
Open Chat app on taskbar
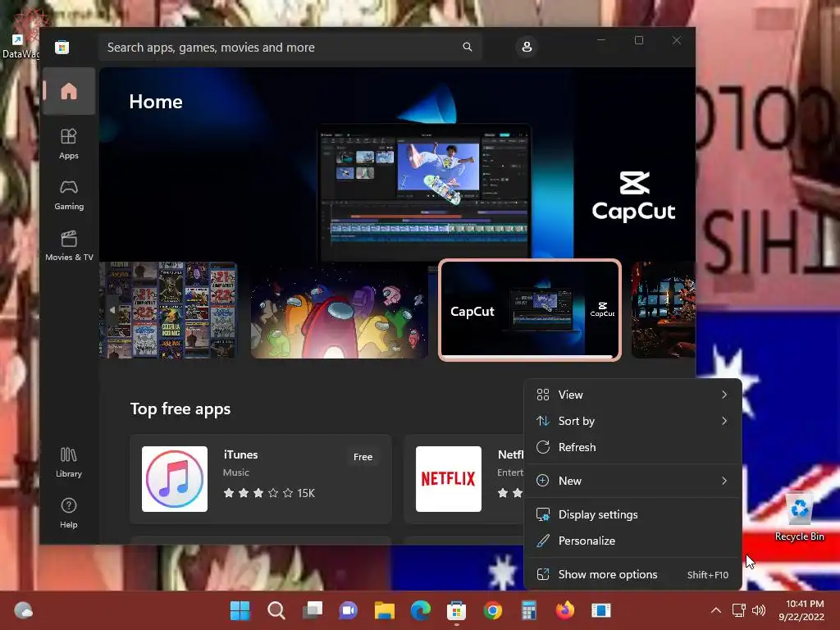[348, 610]
